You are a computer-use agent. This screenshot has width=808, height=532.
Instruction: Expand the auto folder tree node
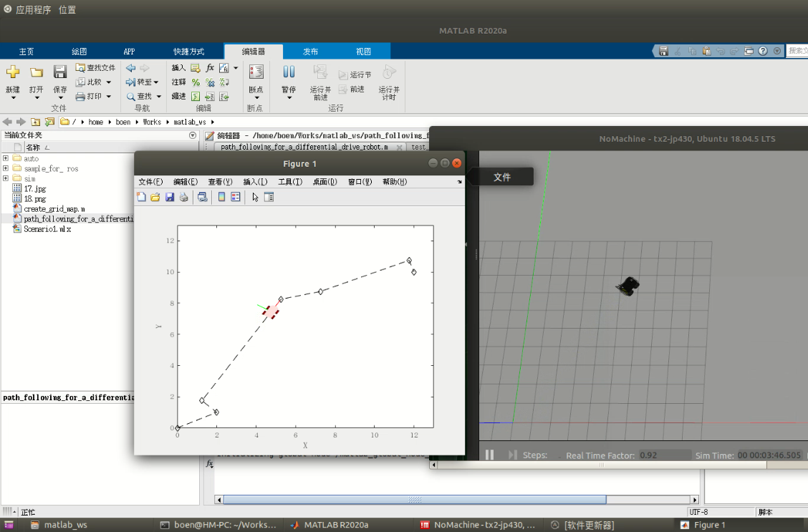coord(6,158)
